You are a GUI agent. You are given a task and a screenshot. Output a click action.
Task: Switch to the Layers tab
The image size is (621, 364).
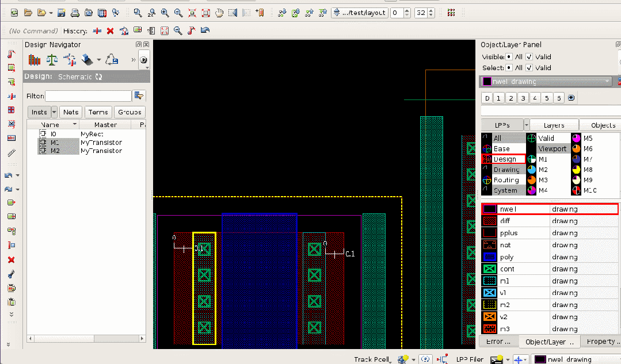554,125
